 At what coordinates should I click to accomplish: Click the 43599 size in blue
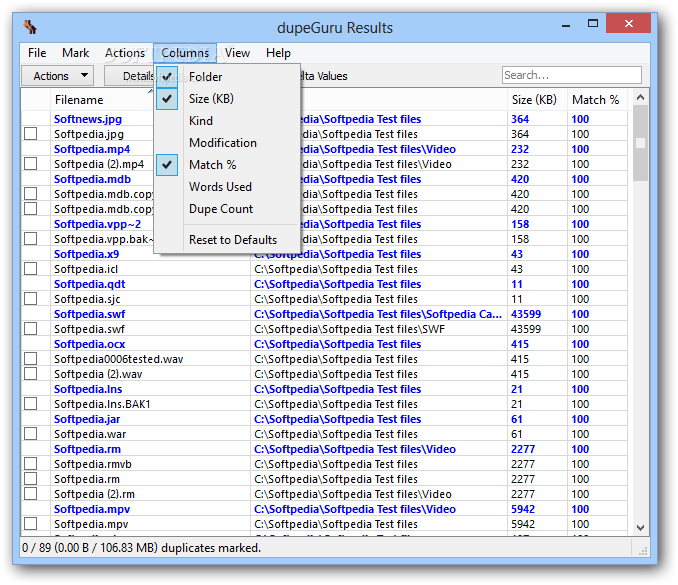point(526,314)
